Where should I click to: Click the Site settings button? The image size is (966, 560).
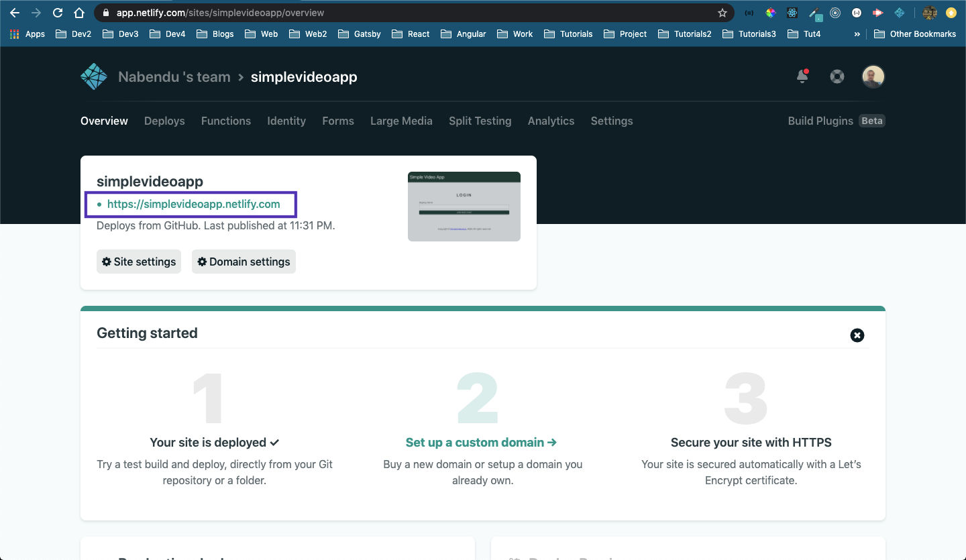pos(139,262)
